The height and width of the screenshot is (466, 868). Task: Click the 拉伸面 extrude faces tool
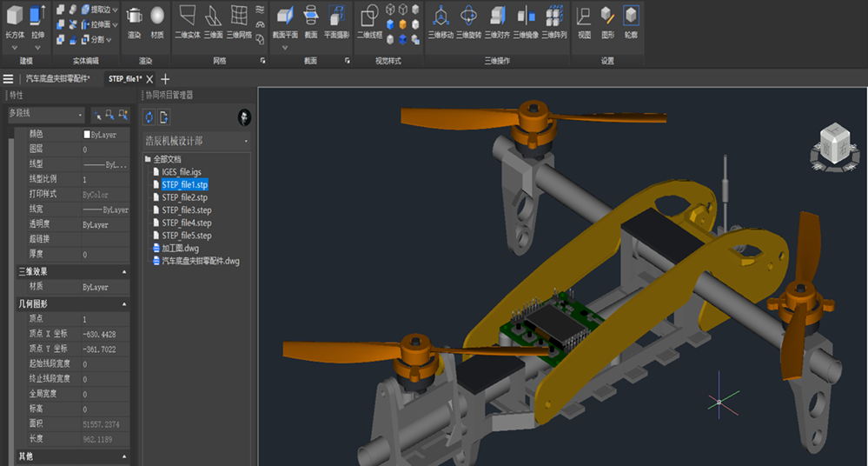[96, 24]
